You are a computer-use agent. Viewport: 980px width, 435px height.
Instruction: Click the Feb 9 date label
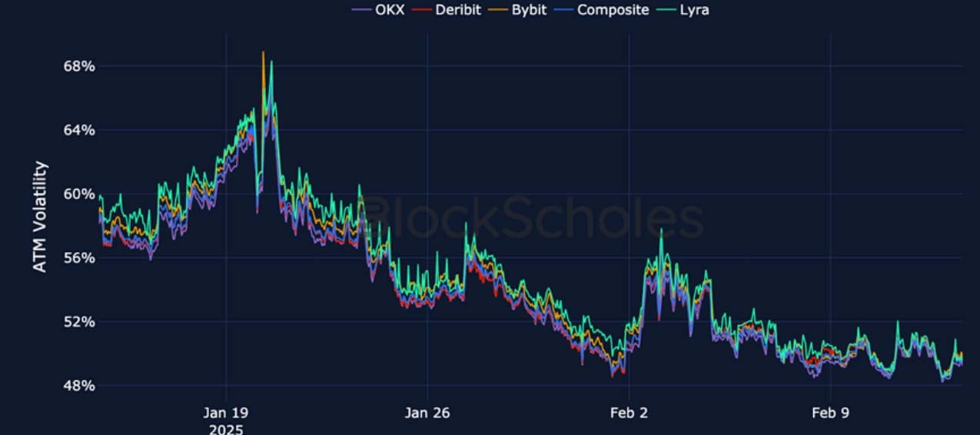pos(831,413)
